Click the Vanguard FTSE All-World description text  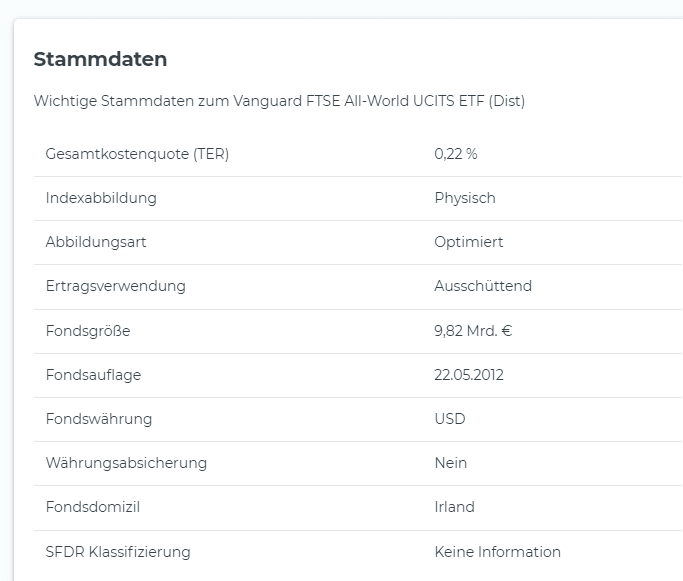click(279, 101)
